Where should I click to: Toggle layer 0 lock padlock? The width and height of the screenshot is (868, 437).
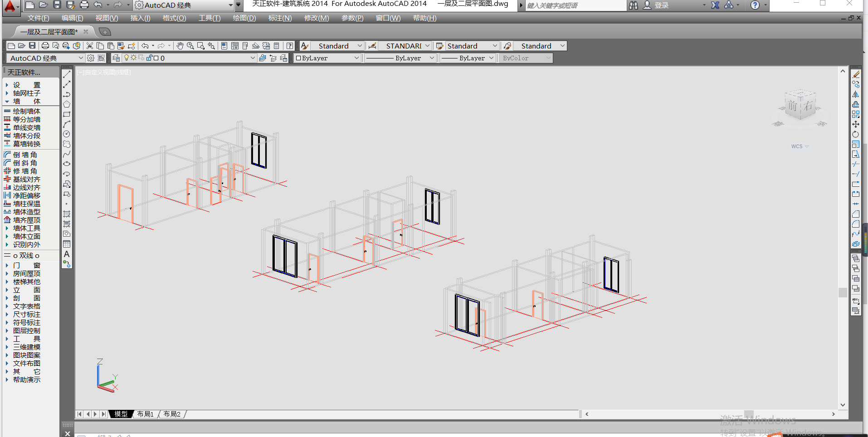(x=149, y=58)
